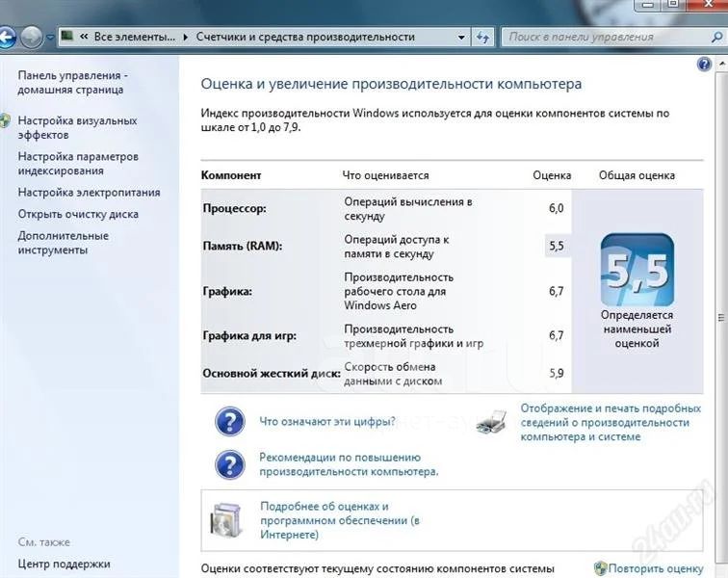Click the Forward navigation arrow button

tap(32, 37)
